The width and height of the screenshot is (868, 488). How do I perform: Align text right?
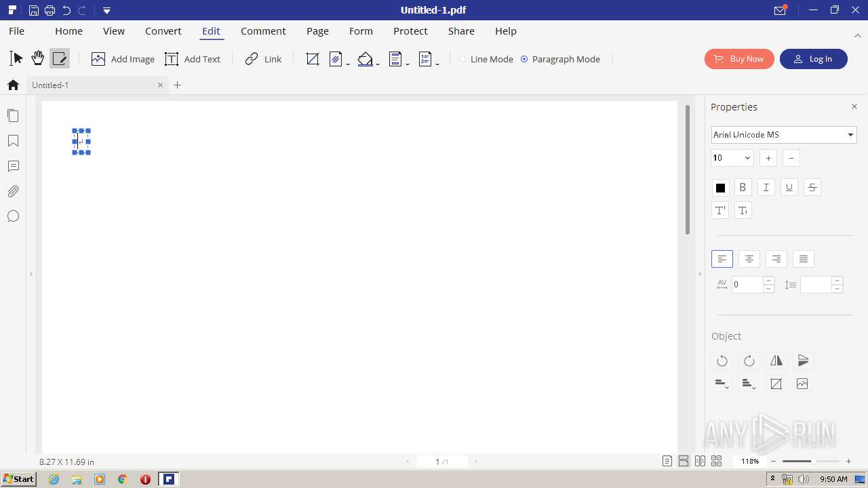tap(776, 259)
